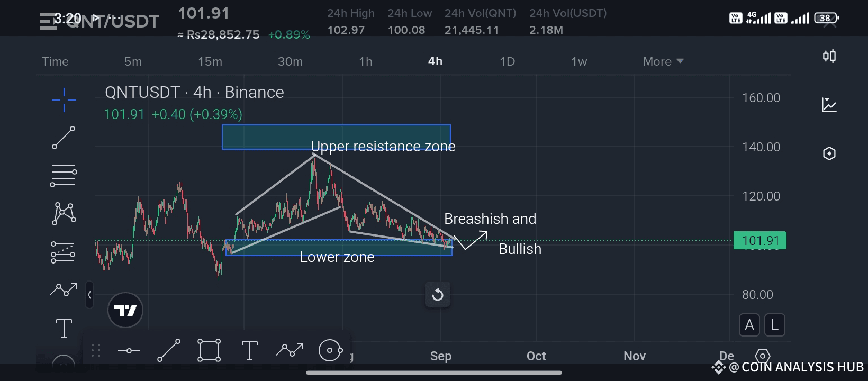This screenshot has width=868, height=381.
Task: Select the trend line drawing tool
Action: [64, 138]
